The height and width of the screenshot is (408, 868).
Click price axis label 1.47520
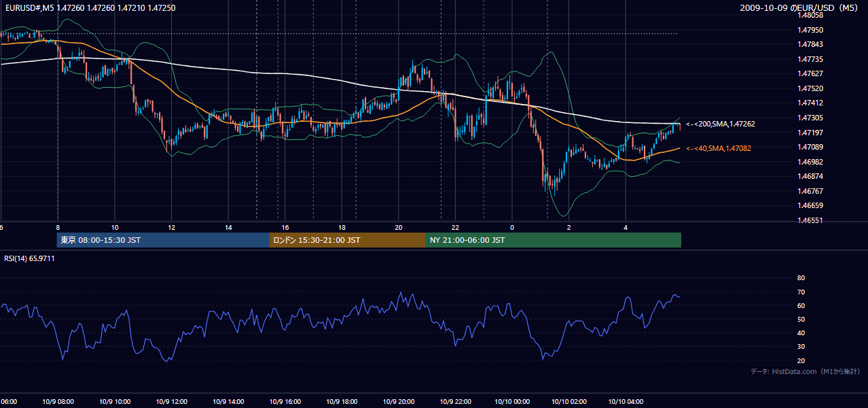coord(811,88)
